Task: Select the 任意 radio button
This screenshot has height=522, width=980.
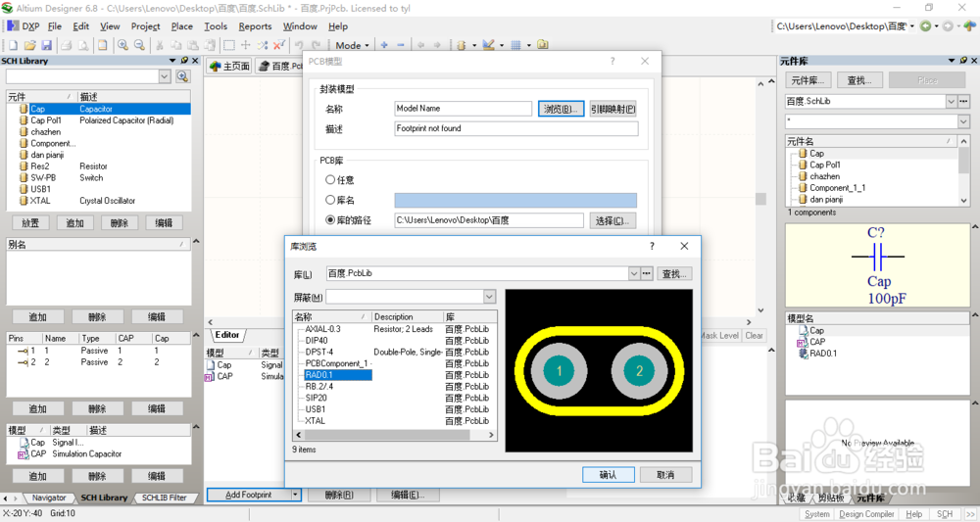Action: [330, 180]
